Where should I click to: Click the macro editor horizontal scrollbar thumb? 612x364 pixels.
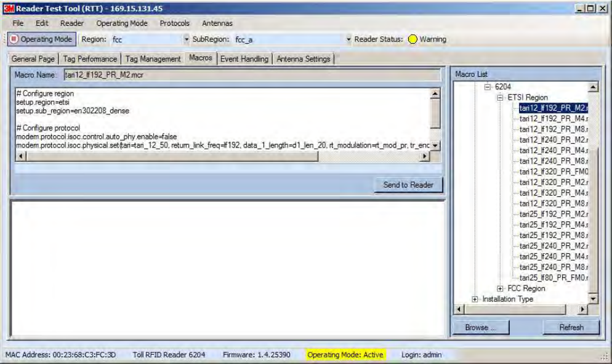(172, 156)
